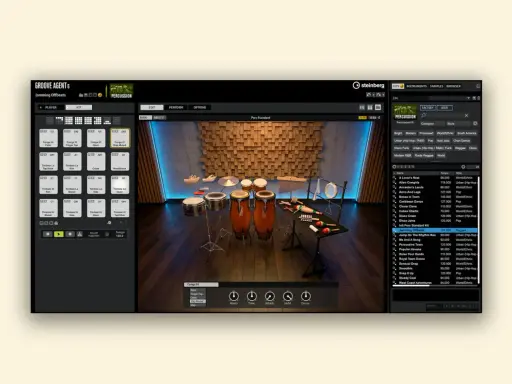Open the Kits tab in the right panel
The height and width of the screenshot is (384, 512).
pos(398,86)
